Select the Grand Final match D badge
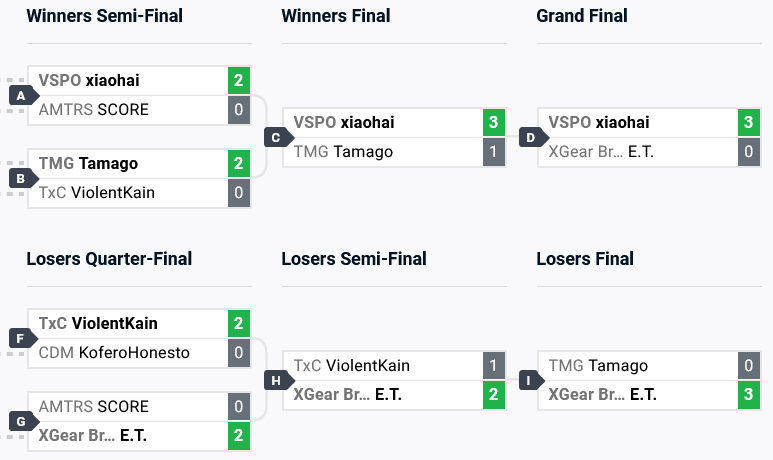773x460 pixels. click(x=531, y=137)
